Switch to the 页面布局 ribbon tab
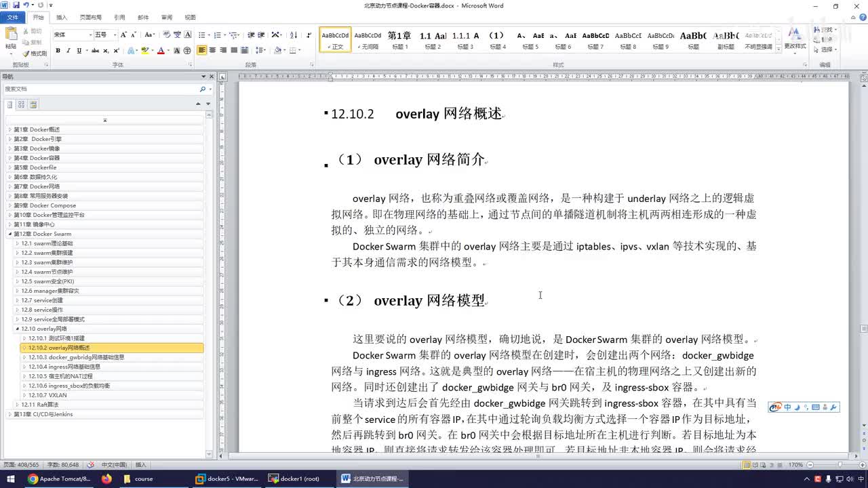The width and height of the screenshot is (868, 488). tap(90, 17)
